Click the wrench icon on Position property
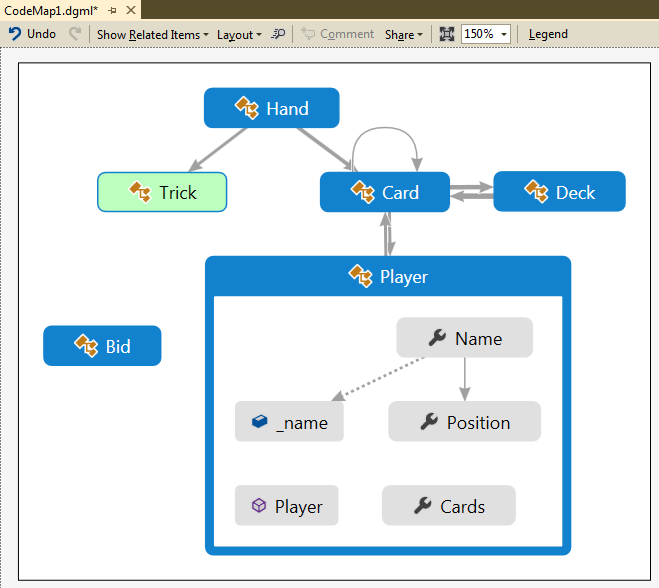659x588 pixels. (x=429, y=422)
